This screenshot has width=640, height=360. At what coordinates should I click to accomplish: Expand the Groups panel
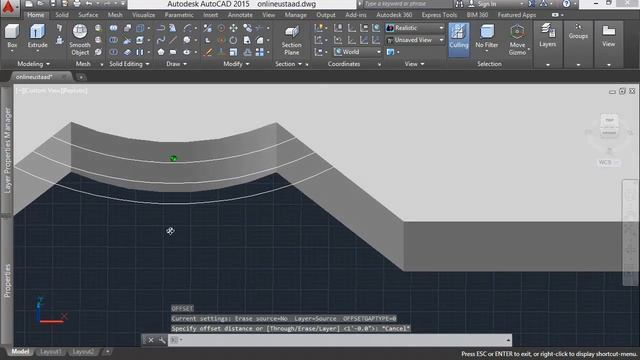578,64
